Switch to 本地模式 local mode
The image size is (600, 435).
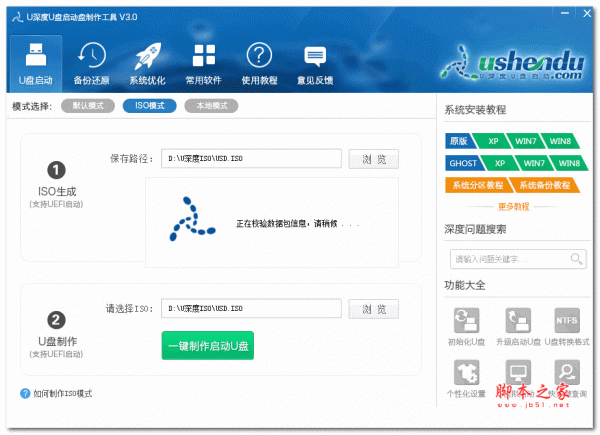tap(211, 106)
